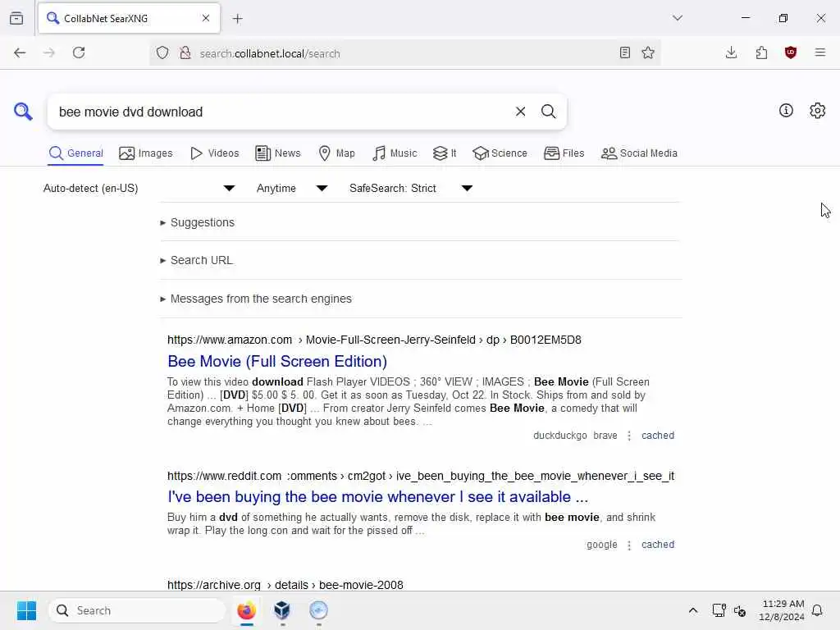Switch to the Images tab
The image size is (840, 630).
(x=146, y=153)
